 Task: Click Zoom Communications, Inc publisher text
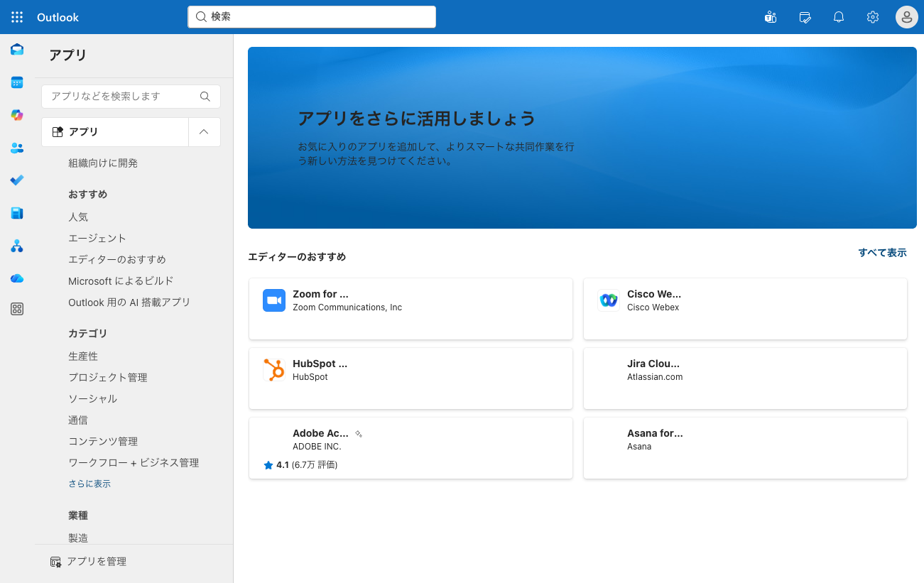point(347,307)
